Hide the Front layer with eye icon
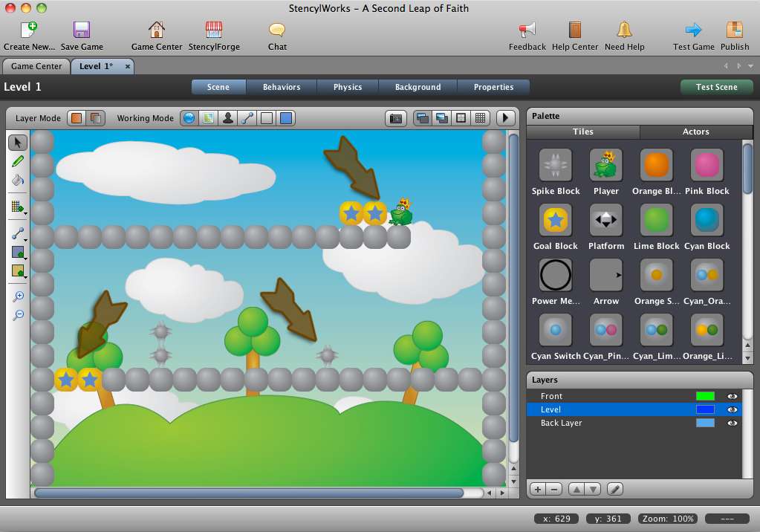Image resolution: width=760 pixels, height=532 pixels. click(x=732, y=396)
